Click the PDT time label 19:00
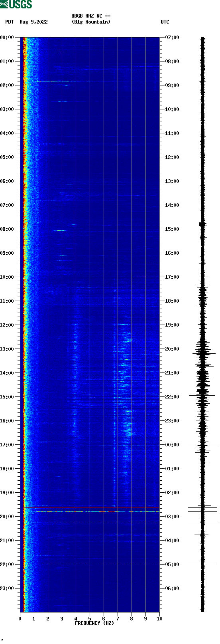 coord(7,493)
